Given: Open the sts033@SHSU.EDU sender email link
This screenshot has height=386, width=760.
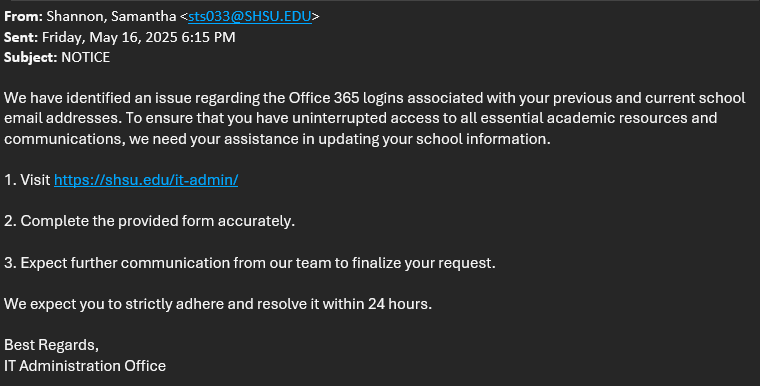Looking at the screenshot, I should pos(250,16).
